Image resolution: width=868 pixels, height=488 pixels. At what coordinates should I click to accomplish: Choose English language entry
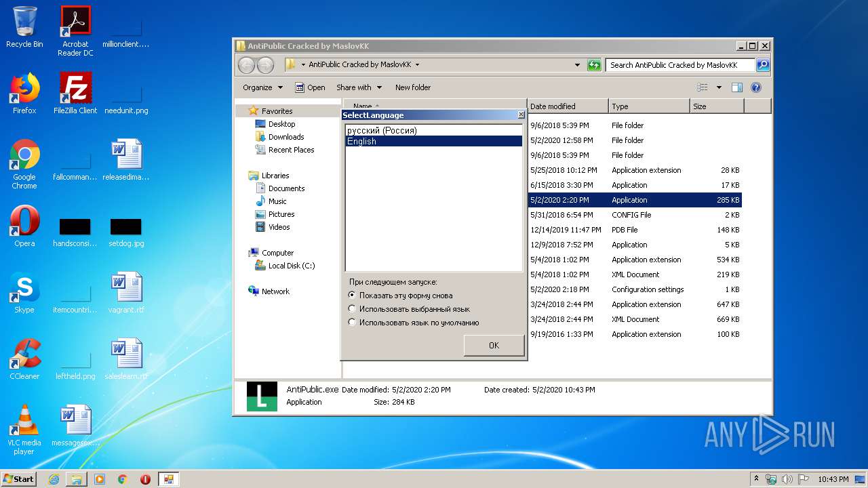click(x=434, y=141)
